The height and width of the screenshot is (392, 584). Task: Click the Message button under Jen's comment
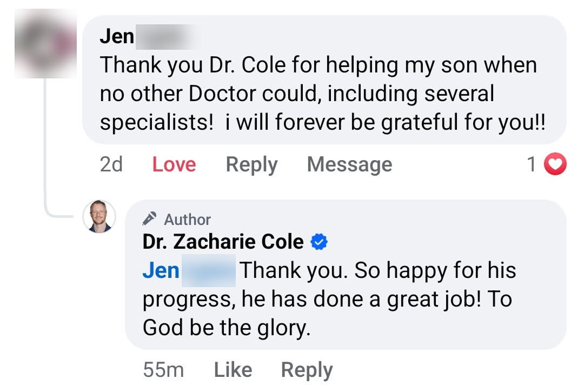click(349, 164)
